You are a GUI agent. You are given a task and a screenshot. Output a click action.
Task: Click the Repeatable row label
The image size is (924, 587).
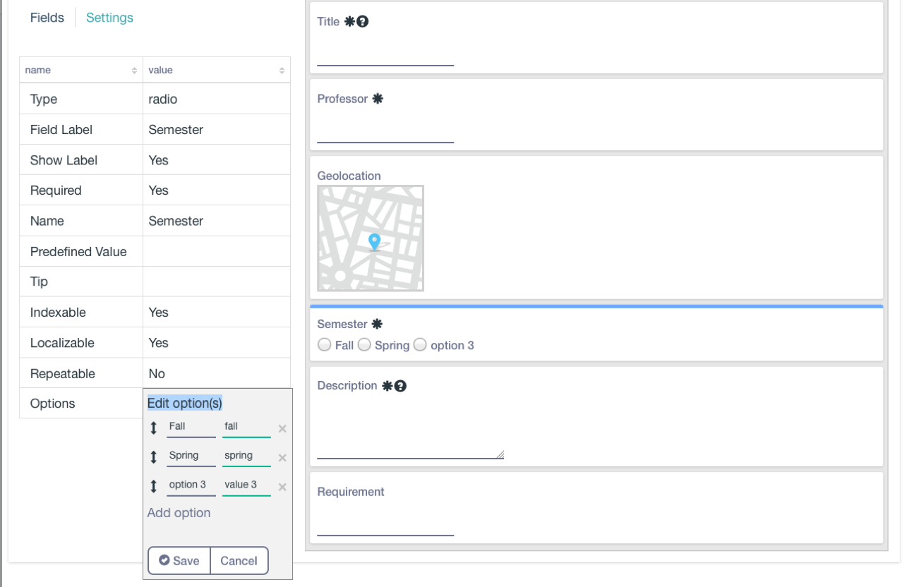[62, 374]
